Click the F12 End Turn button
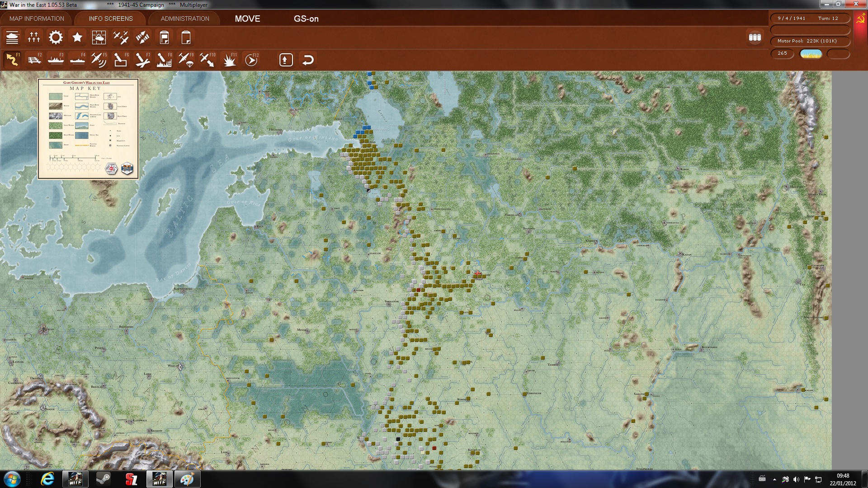This screenshot has width=868, height=488. point(251,60)
